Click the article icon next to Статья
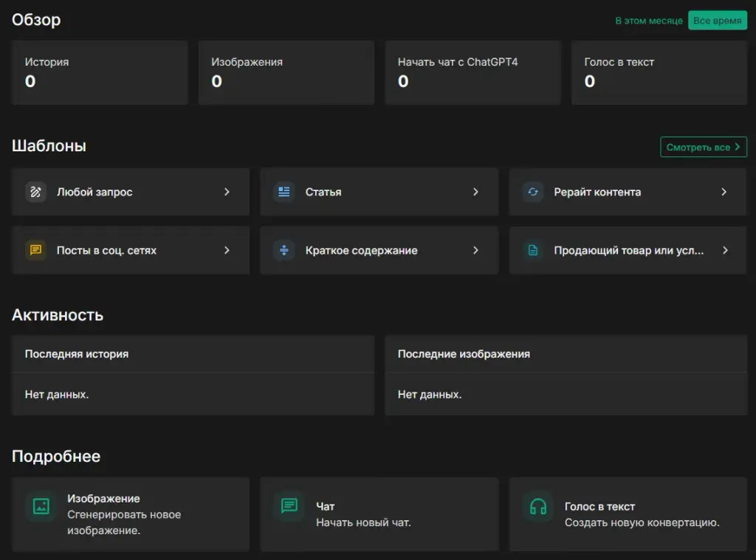 point(284,192)
